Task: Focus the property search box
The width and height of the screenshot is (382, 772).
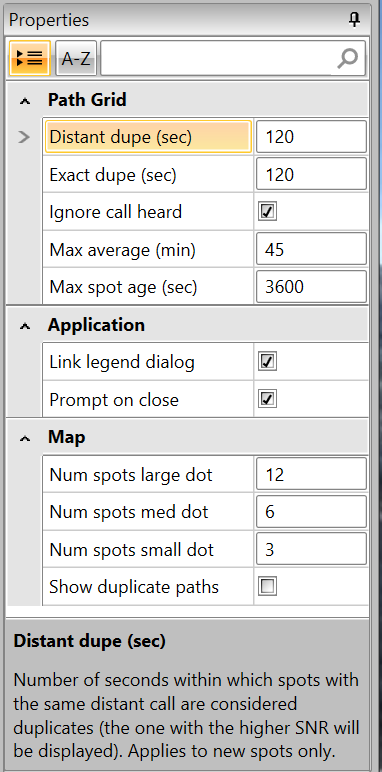Action: [233, 58]
